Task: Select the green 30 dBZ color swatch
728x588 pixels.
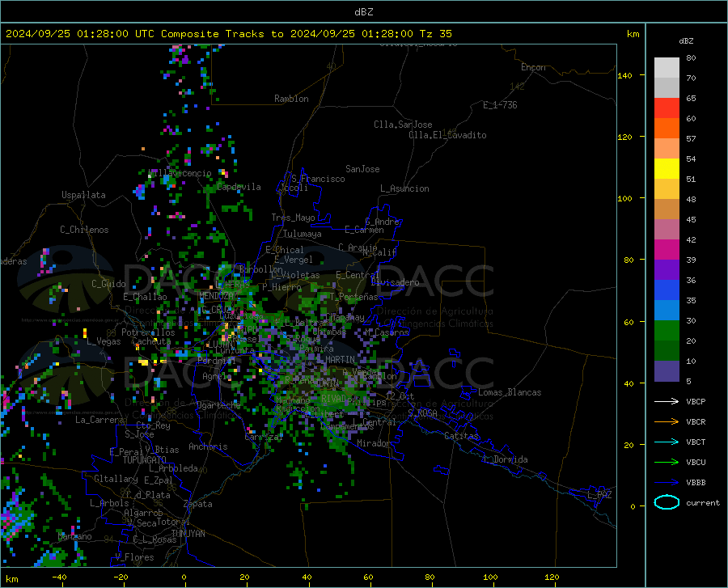Action: pos(667,331)
